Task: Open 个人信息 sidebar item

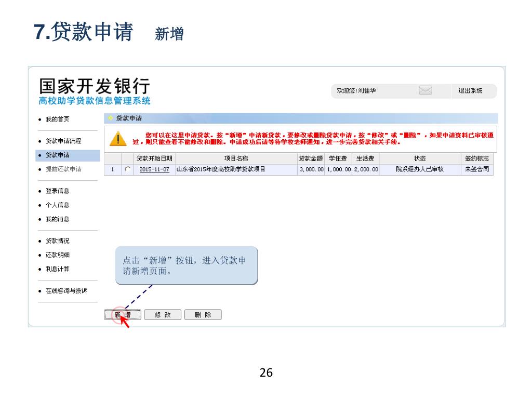Action: [x=57, y=205]
